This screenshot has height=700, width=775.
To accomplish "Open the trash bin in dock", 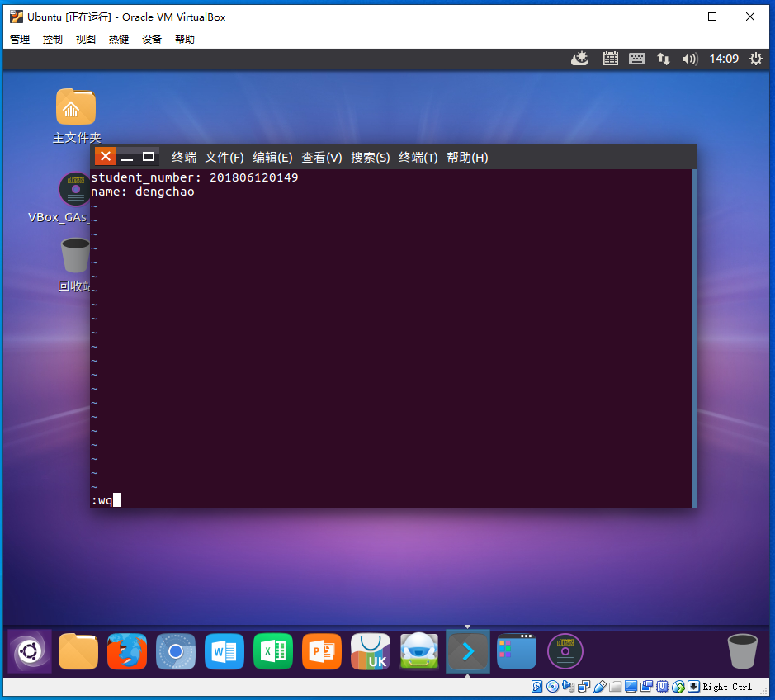I will (x=742, y=651).
